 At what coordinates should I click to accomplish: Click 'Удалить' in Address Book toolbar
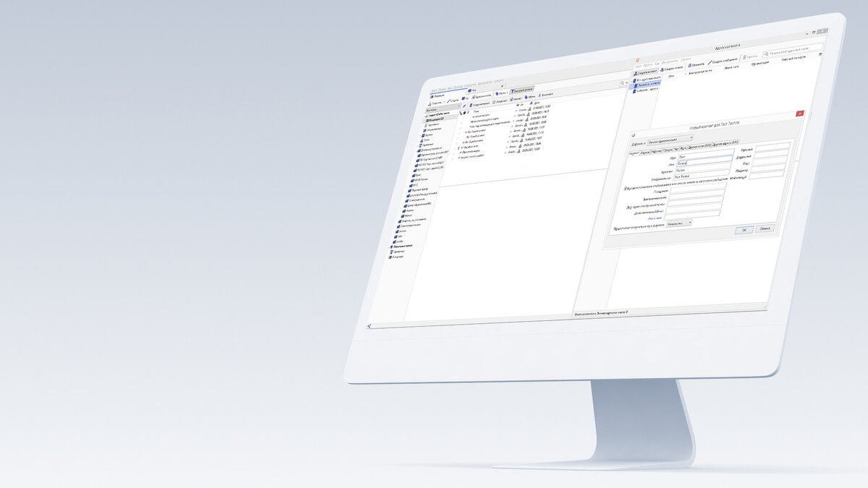[750, 57]
